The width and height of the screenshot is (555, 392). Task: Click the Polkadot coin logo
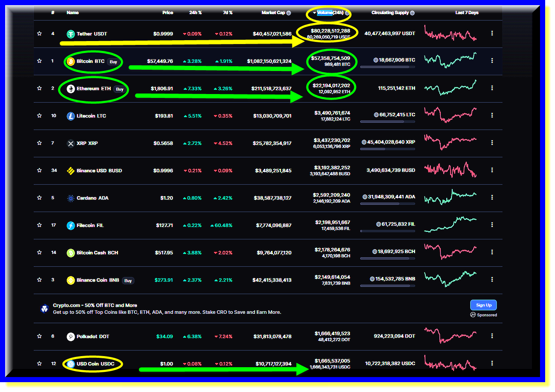click(x=71, y=337)
